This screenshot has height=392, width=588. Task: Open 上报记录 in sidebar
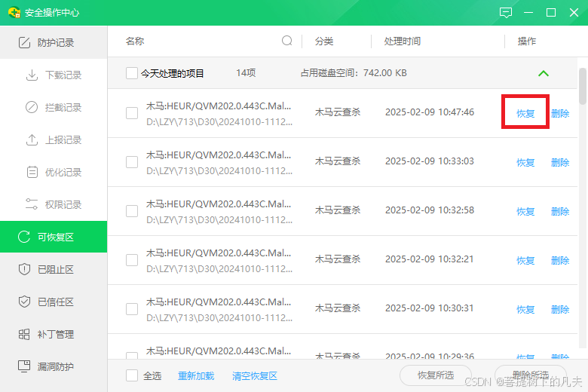[54, 139]
